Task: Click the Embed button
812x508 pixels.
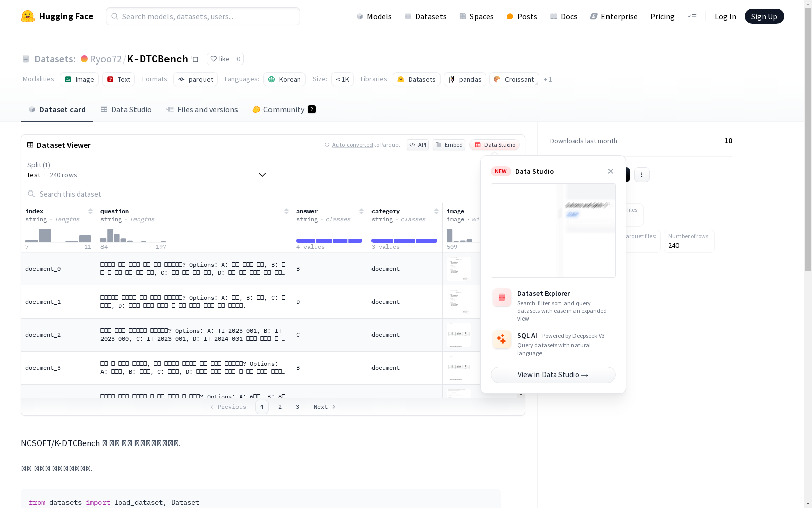Action: coord(449,145)
